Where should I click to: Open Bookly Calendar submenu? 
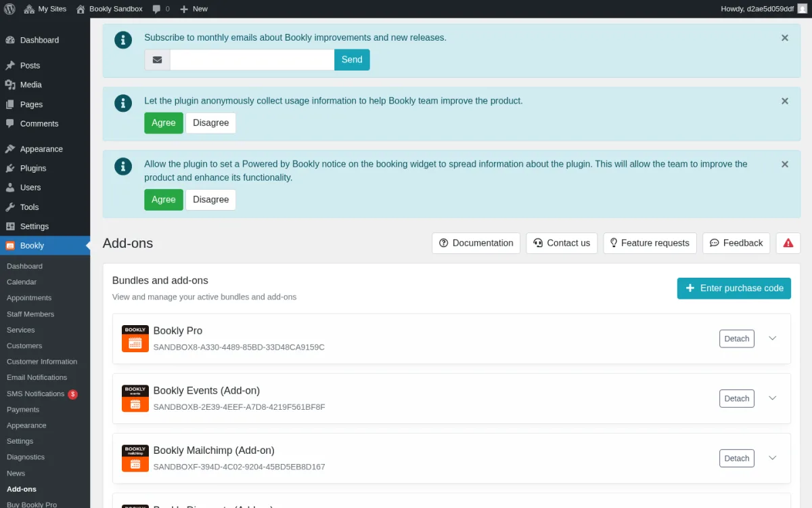[x=22, y=282]
